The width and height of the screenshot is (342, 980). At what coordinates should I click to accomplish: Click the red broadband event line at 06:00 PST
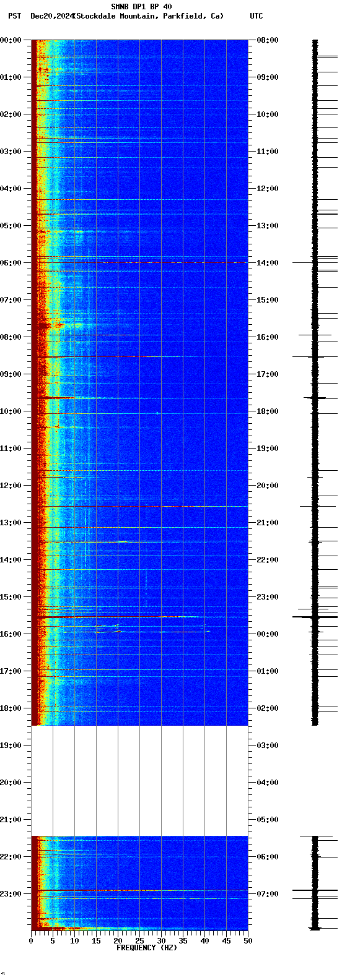(x=139, y=262)
